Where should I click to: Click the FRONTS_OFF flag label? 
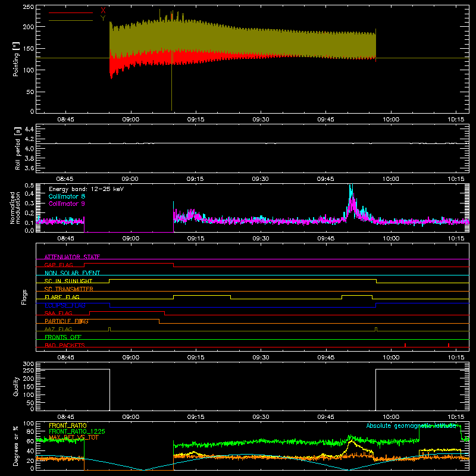63,337
